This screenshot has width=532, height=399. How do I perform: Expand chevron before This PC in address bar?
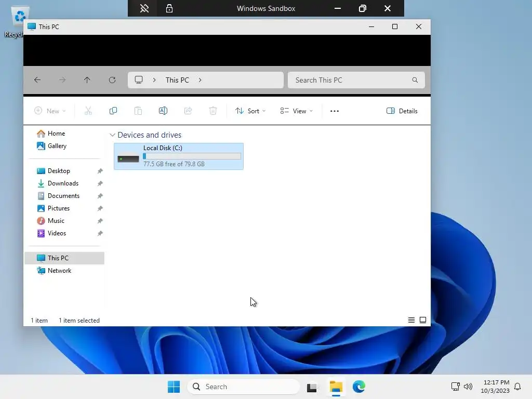pyautogui.click(x=154, y=80)
